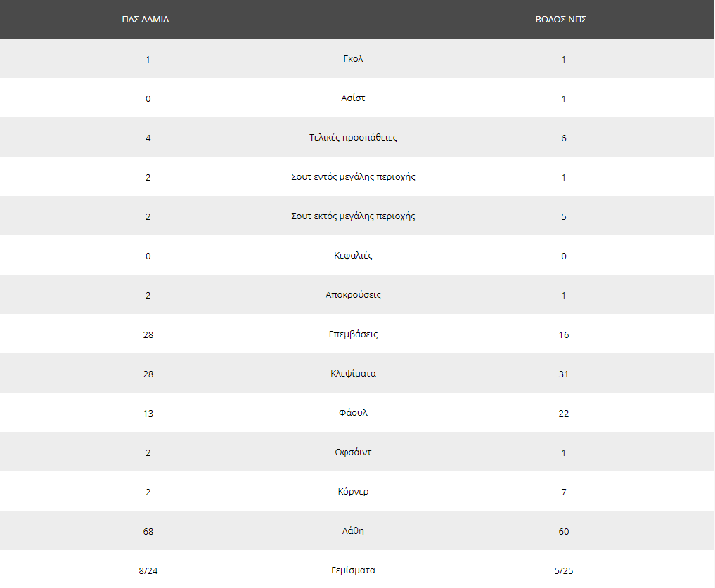715x588 pixels.
Task: Click the Τελικές προσπάθειες row label
Action: (x=353, y=137)
